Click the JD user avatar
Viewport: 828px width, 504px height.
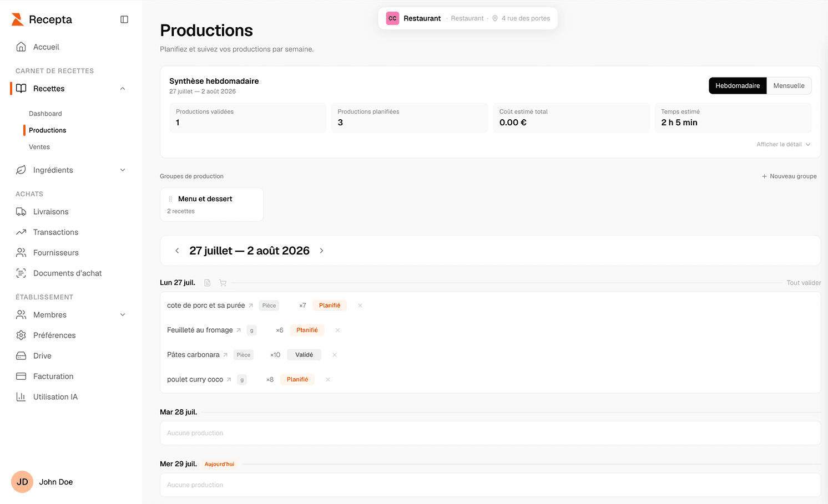(22, 482)
